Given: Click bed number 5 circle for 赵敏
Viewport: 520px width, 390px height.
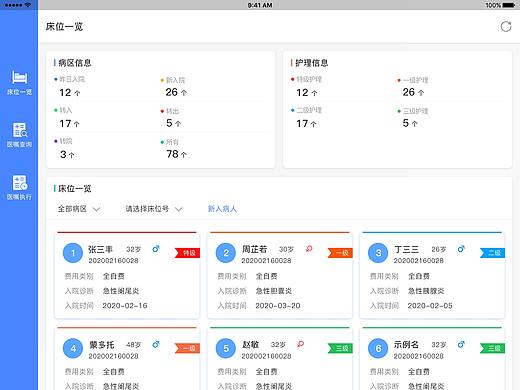Looking at the screenshot, I should (x=226, y=348).
